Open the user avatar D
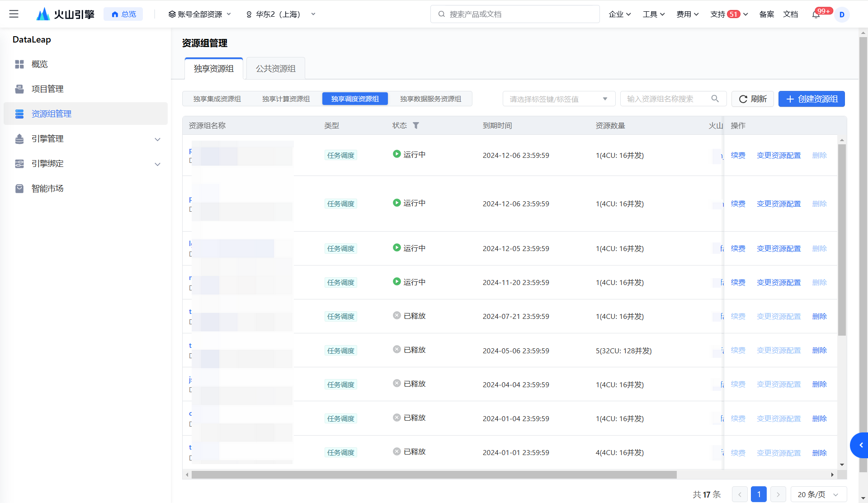This screenshot has height=503, width=868. coord(842,14)
